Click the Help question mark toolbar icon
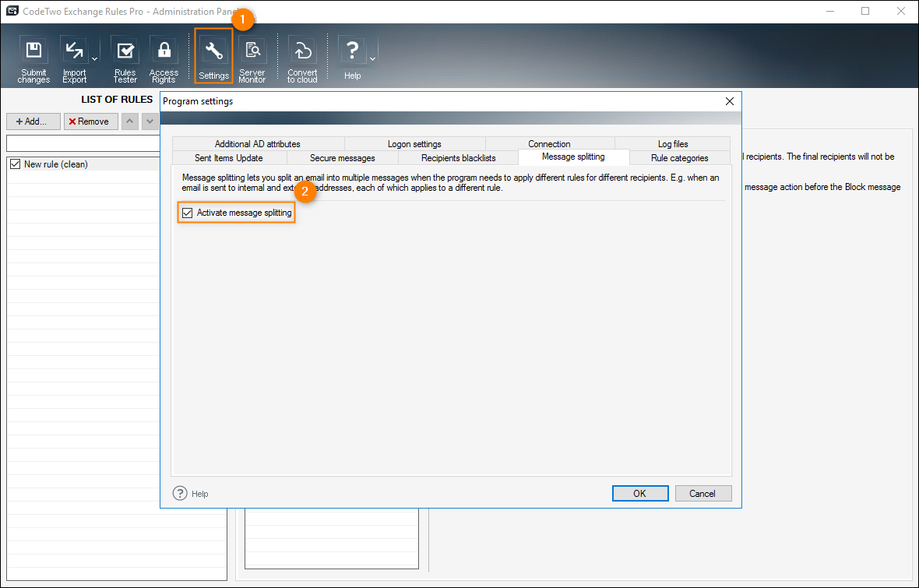Viewport: 919px width, 588px height. (352, 51)
